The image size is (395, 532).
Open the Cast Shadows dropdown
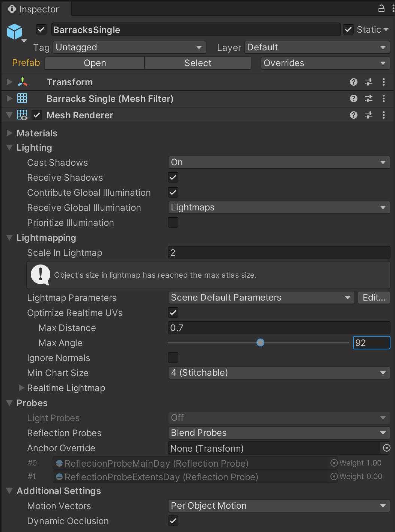pyautogui.click(x=279, y=162)
